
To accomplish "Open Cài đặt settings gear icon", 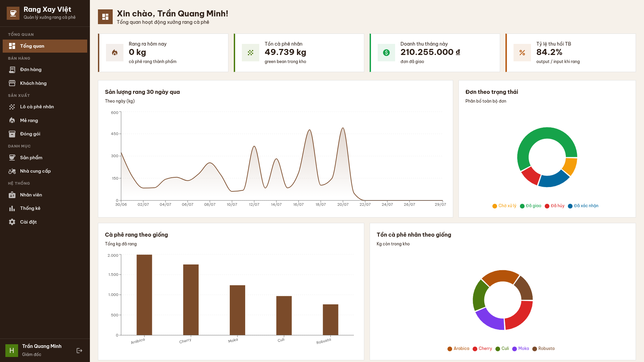I will pyautogui.click(x=12, y=222).
